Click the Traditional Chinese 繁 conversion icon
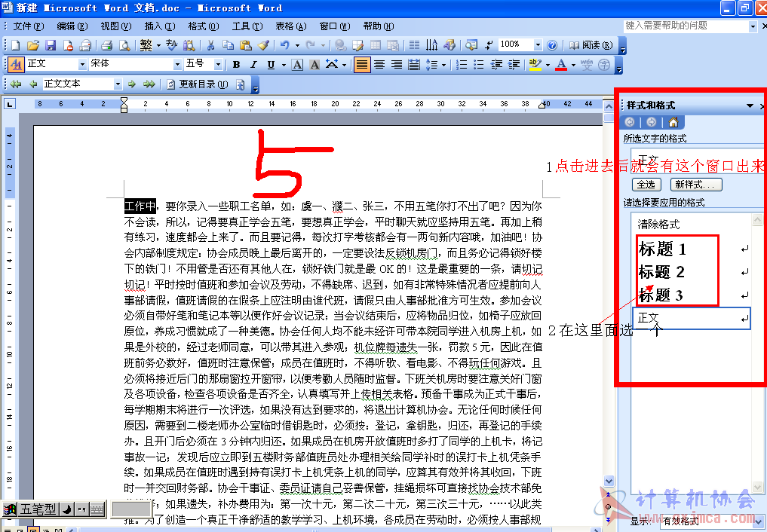 click(146, 45)
